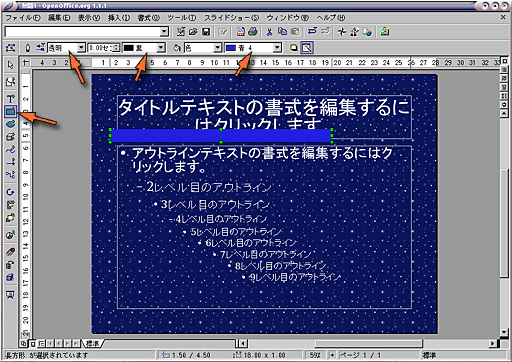512x362 pixels.
Task: Expand the URL field dropdown arrow
Action: coord(164,32)
